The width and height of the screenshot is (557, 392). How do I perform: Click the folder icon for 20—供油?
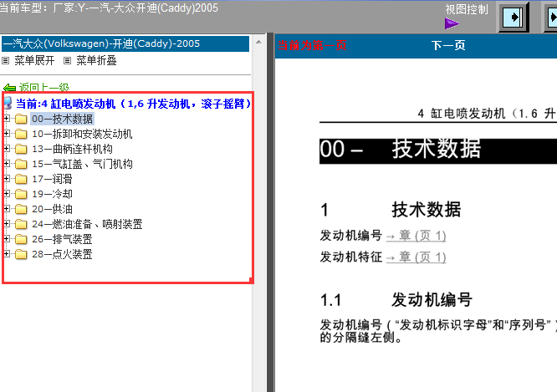pyautogui.click(x=21, y=209)
